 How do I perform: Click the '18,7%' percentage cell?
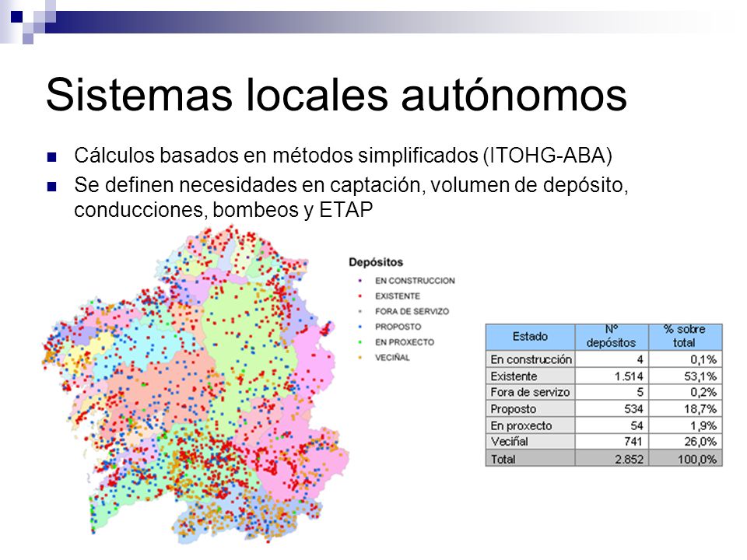(685, 409)
